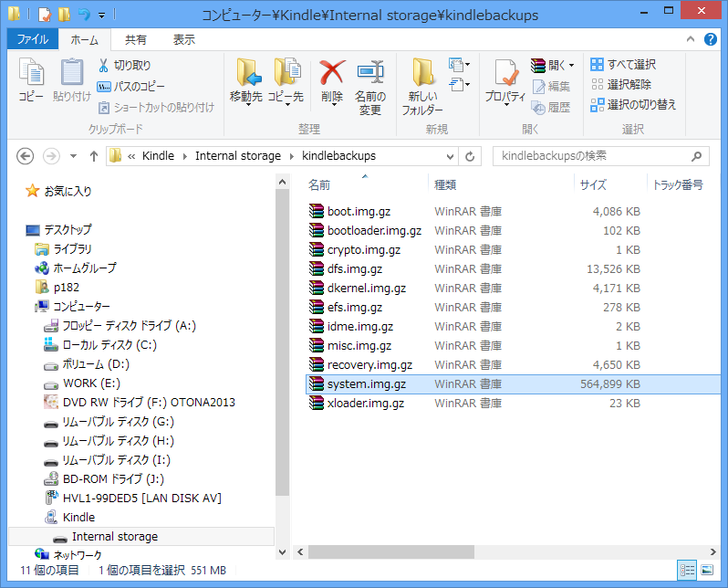This screenshot has height=588, width=728.
Task: Expand the Quick Access Toolbar customize arrow
Action: [x=101, y=15]
